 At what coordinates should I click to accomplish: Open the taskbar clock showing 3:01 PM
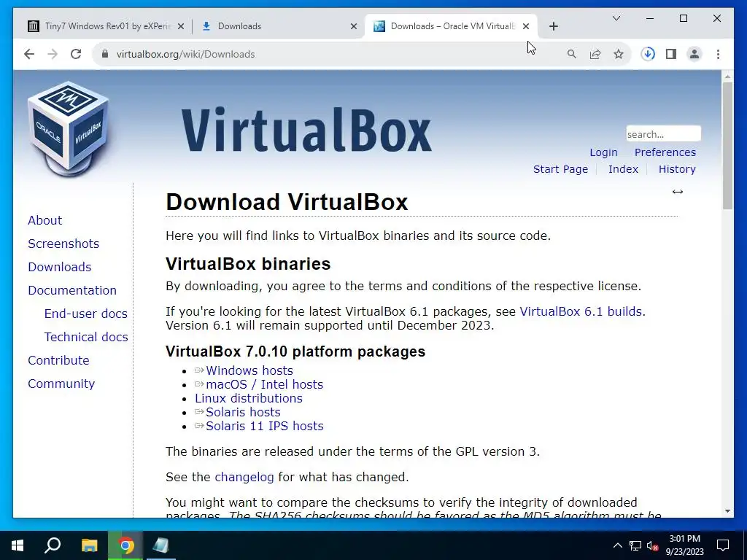pyautogui.click(x=684, y=545)
